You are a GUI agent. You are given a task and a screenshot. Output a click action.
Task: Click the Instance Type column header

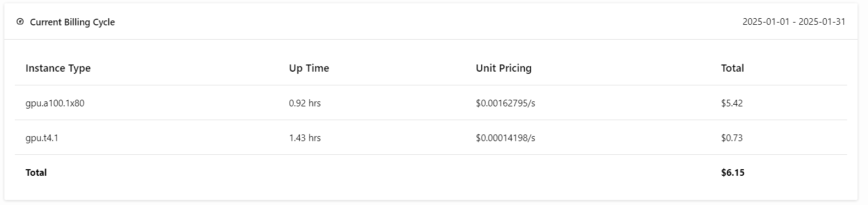[58, 68]
